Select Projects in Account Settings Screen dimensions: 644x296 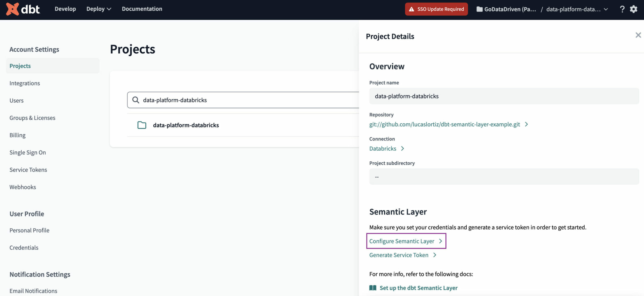pos(53,66)
